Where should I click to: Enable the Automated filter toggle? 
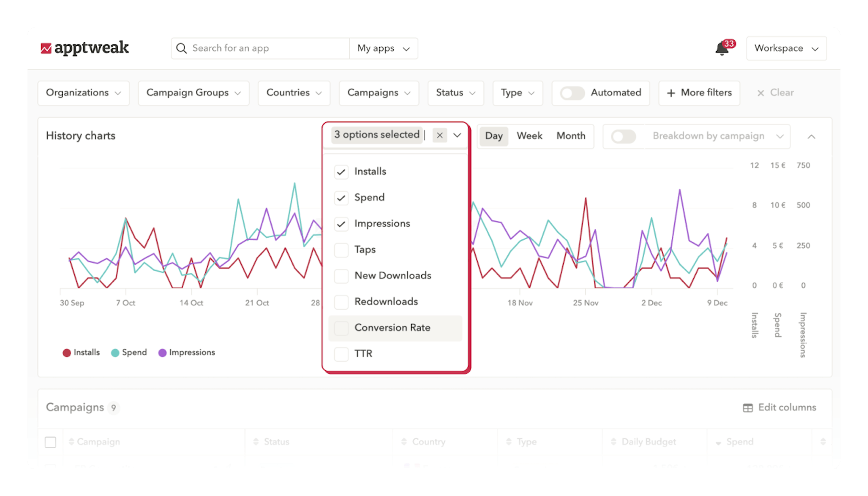pyautogui.click(x=573, y=93)
